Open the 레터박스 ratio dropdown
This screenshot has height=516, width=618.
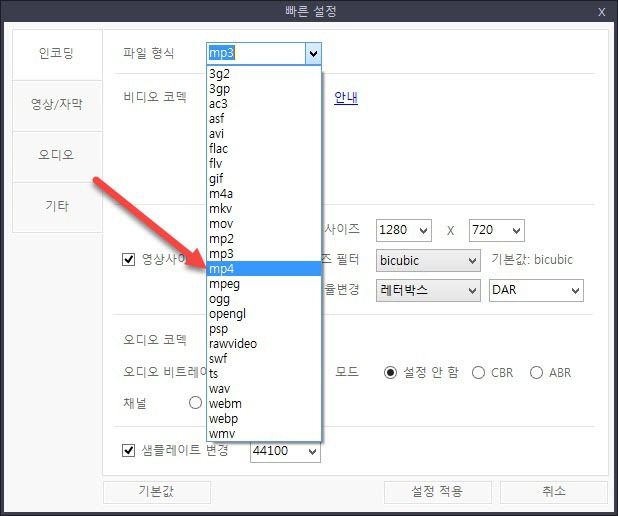point(428,291)
